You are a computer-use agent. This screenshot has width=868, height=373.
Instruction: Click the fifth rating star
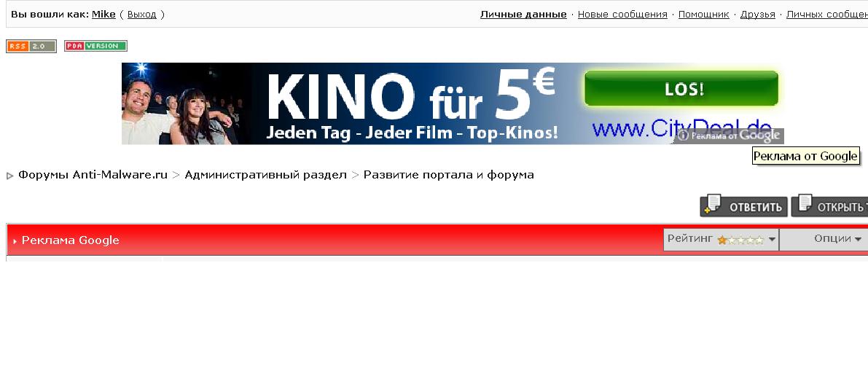click(759, 240)
